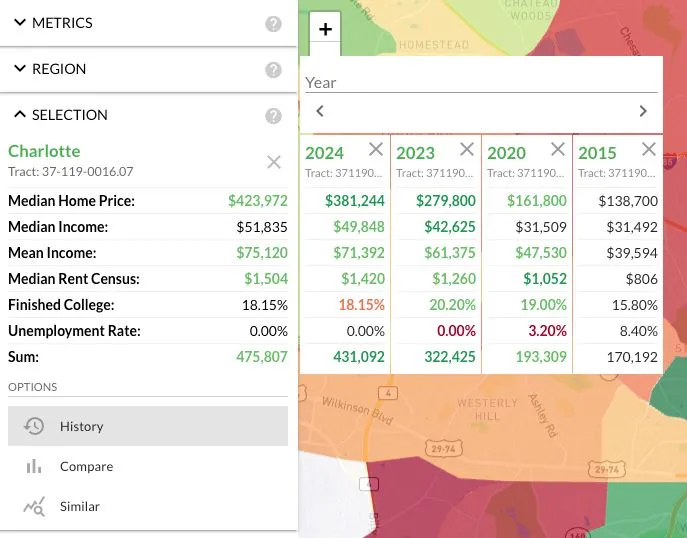Close the 2024 history column

coord(376,149)
